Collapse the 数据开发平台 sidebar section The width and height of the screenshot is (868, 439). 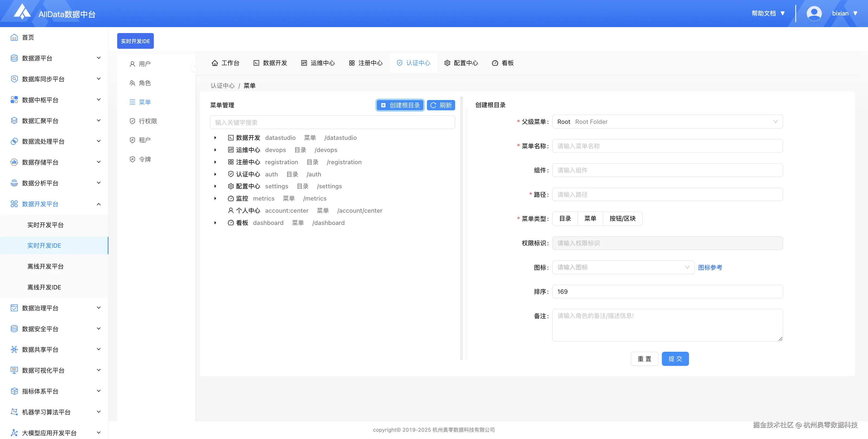(x=98, y=204)
